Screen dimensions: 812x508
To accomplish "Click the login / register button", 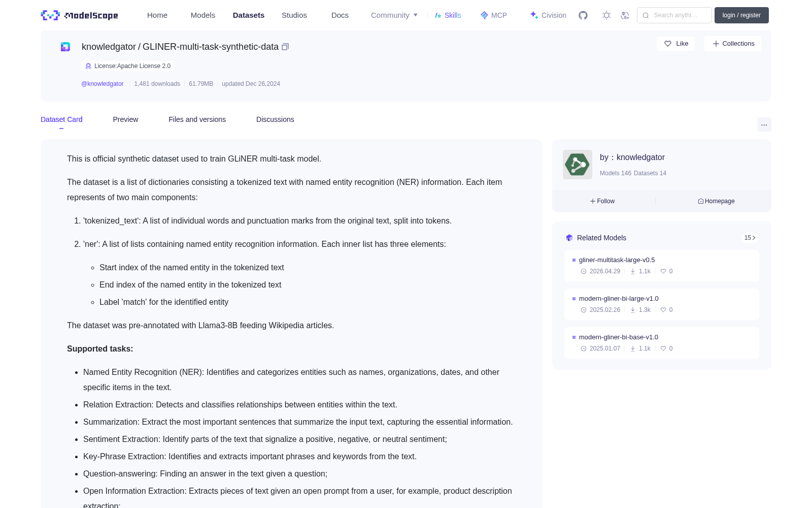I will tap(741, 15).
